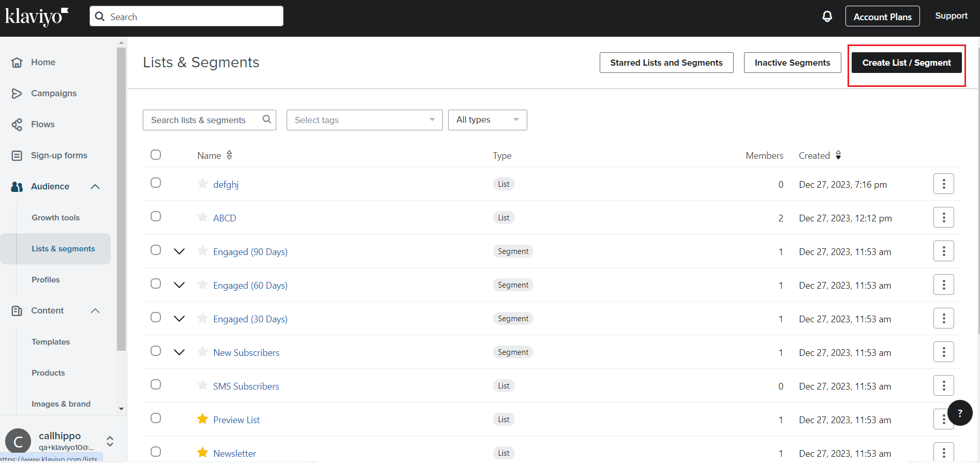Image resolution: width=980 pixels, height=463 pixels.
Task: Click the Klaviyo logo
Action: (37, 17)
